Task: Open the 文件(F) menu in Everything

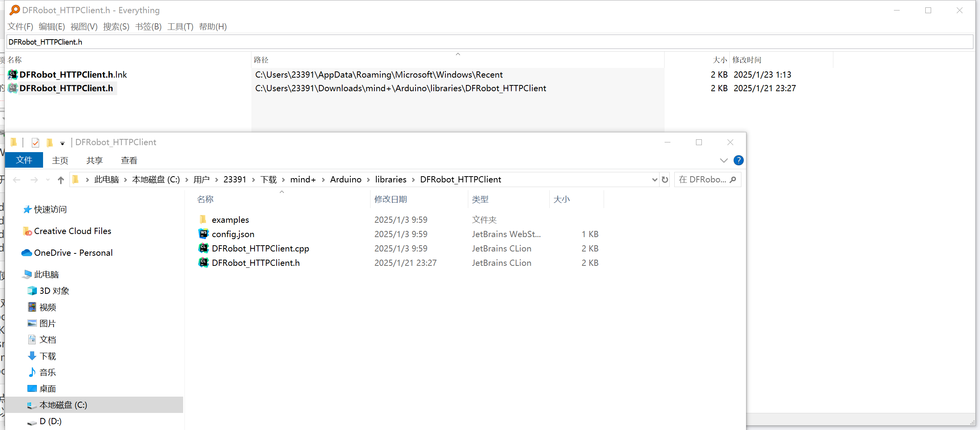Action: tap(20, 27)
